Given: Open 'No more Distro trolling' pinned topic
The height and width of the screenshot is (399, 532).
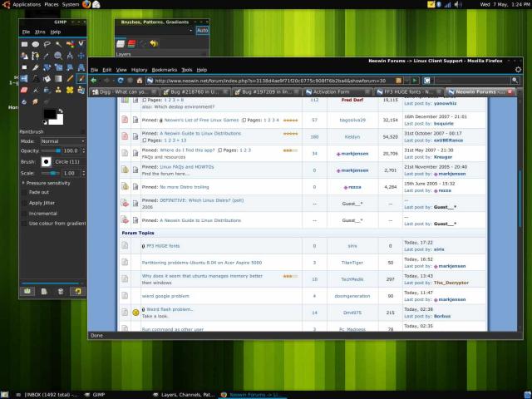Looking at the screenshot, I should (185, 187).
